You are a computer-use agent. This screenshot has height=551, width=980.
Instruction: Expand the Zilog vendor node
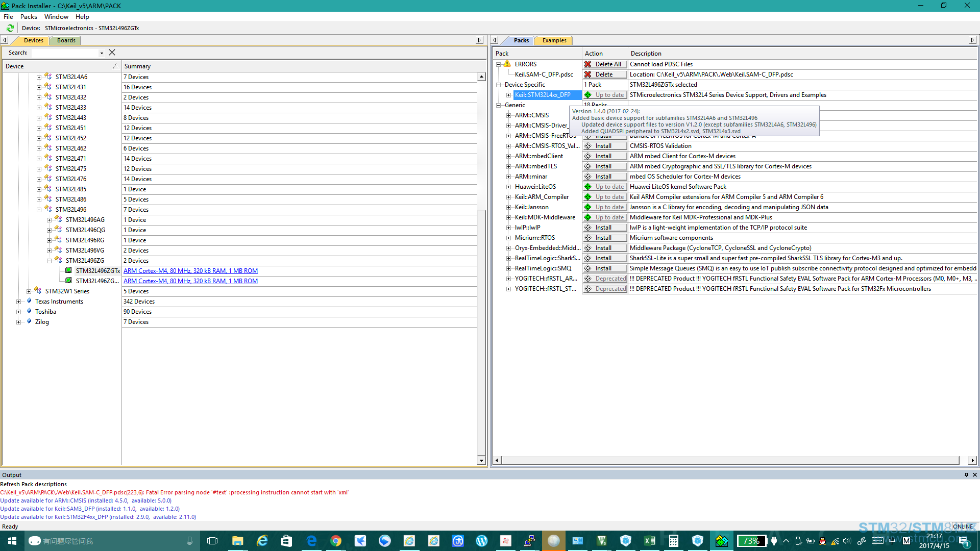(x=19, y=322)
